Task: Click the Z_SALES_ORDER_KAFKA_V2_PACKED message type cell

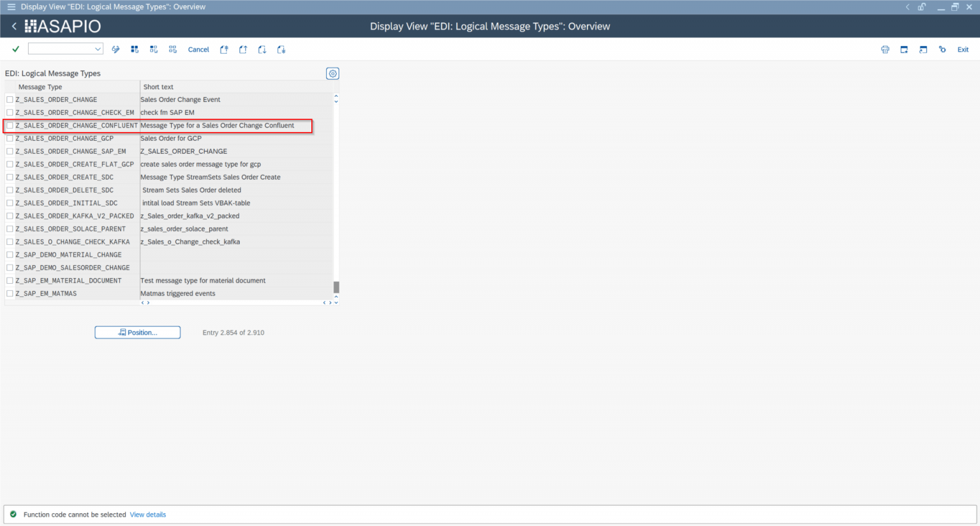Action: pyautogui.click(x=77, y=216)
